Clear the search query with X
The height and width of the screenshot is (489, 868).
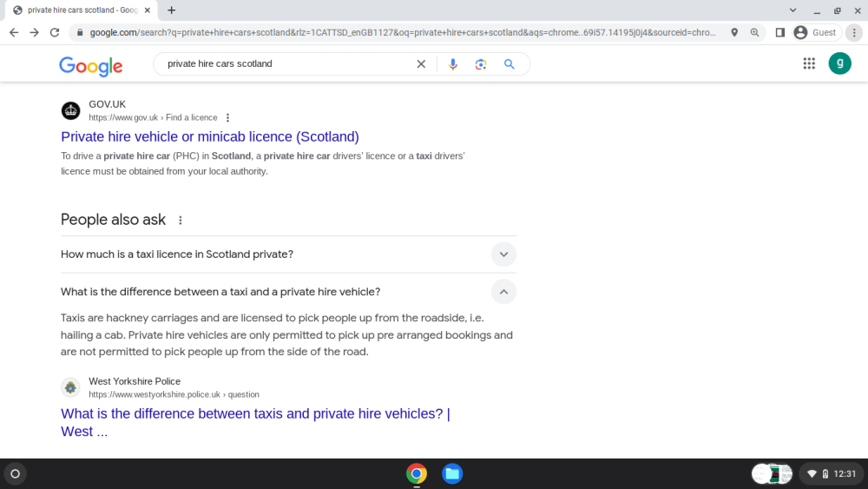point(421,63)
